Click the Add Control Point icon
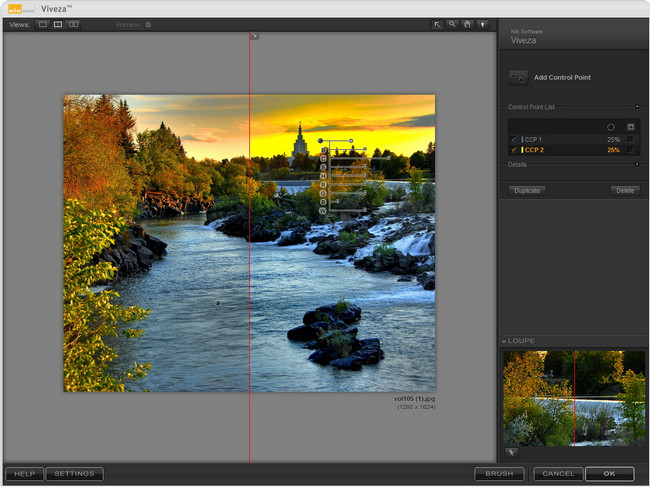650x487 pixels. 518,77
